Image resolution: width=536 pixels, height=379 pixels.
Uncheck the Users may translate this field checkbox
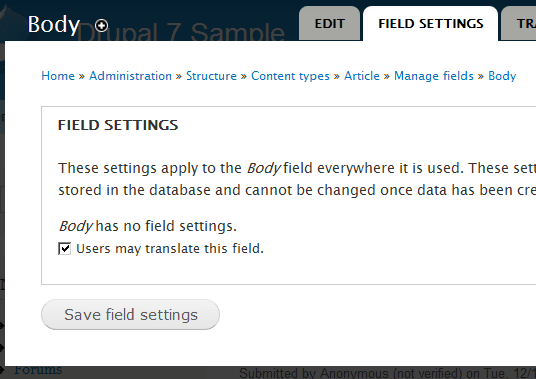(64, 248)
